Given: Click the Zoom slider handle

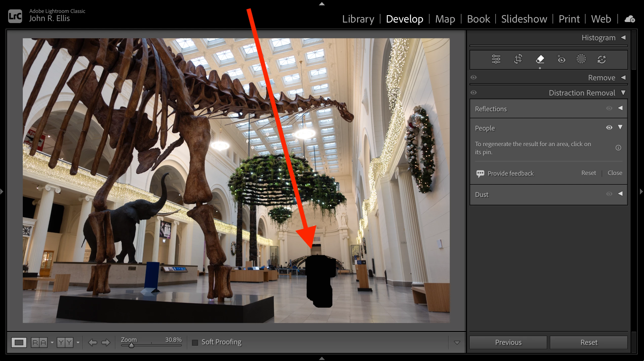Looking at the screenshot, I should pyautogui.click(x=131, y=346).
